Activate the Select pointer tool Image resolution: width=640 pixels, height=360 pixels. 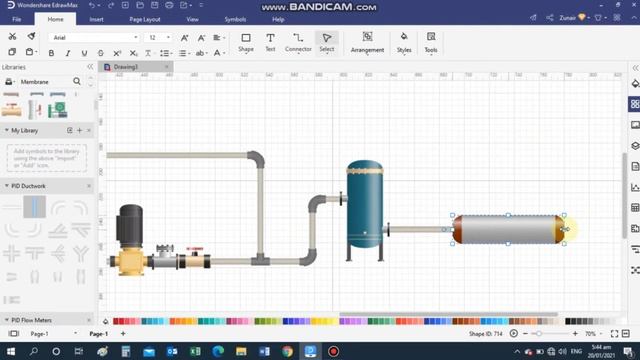327,42
